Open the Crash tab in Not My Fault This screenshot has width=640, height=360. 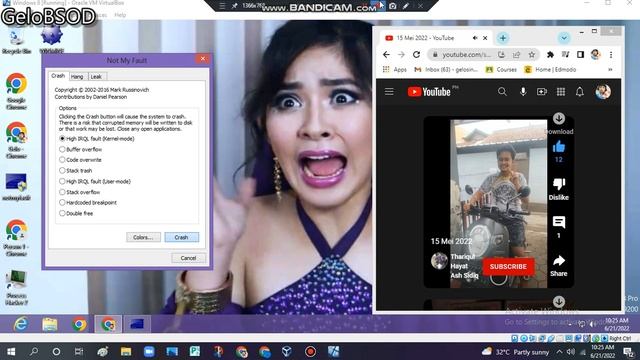pos(58,76)
